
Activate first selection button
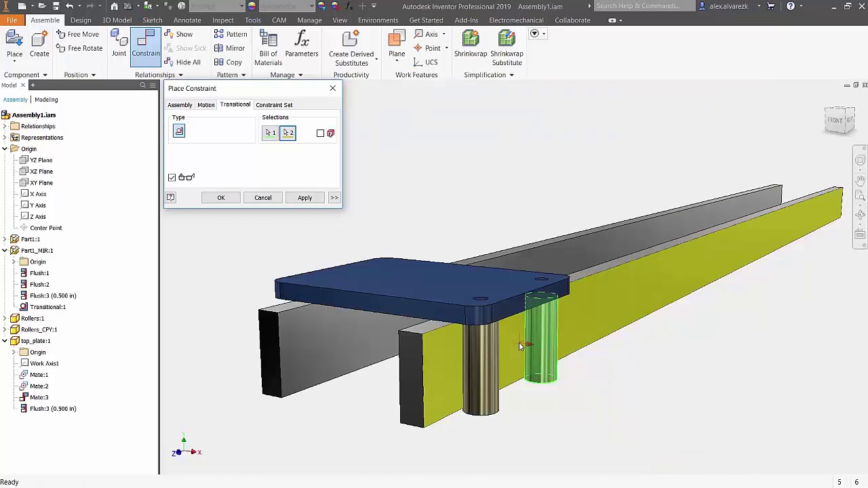pos(270,133)
